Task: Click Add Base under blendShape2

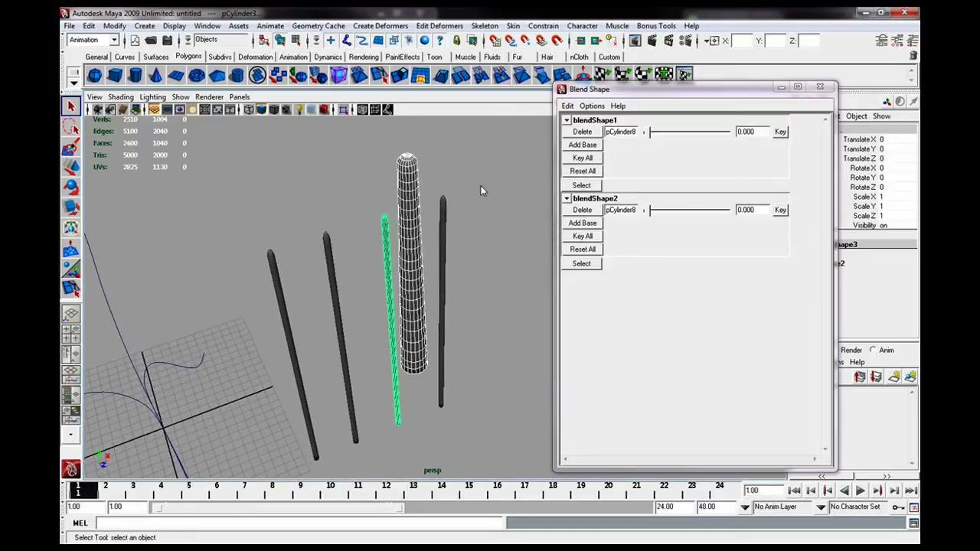Action: pos(582,223)
